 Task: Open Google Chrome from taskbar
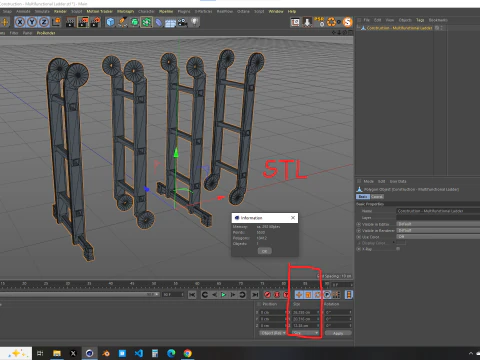coord(188,353)
